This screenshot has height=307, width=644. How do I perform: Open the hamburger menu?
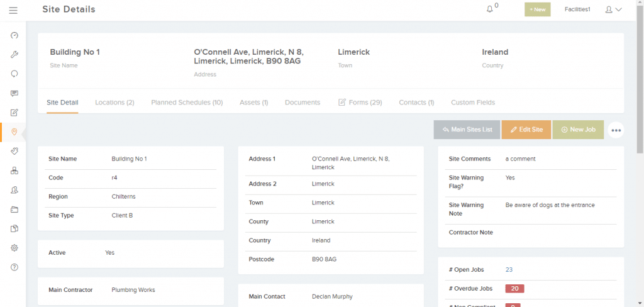point(13,9)
